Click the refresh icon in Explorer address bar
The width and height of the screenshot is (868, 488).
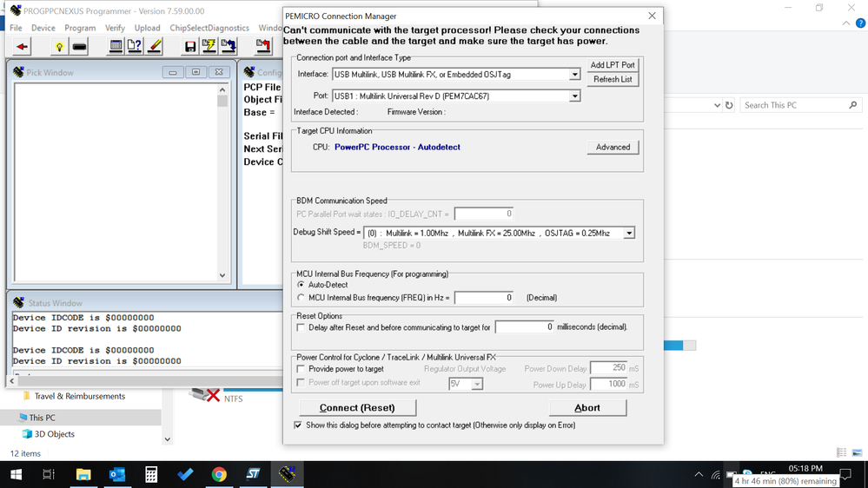click(729, 105)
